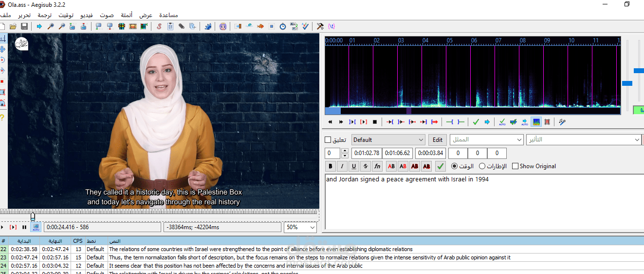Open the ملف File menu
Screen dimensions: 644x274
[6, 15]
